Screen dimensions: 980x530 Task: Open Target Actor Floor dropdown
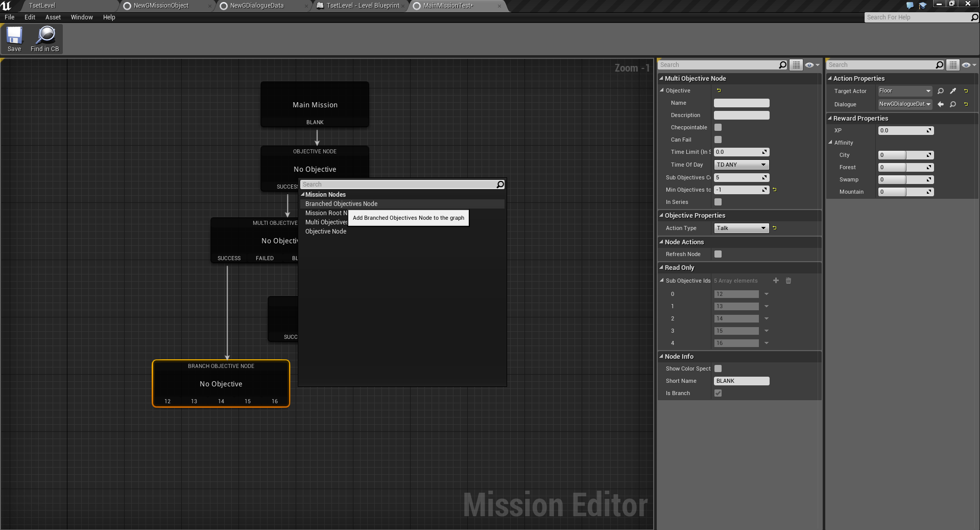click(x=905, y=91)
